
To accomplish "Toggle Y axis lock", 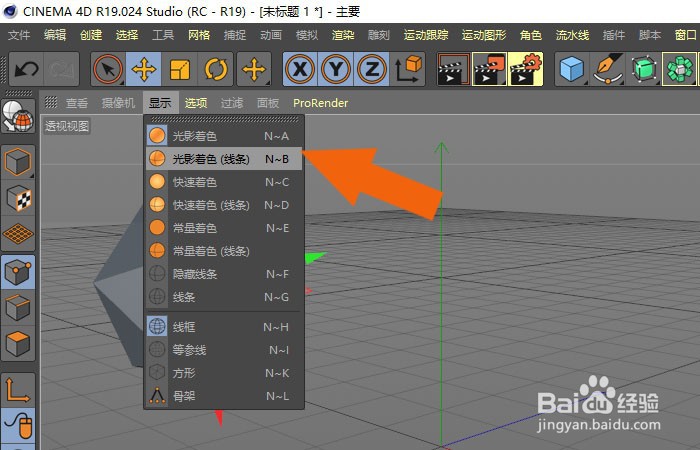I will pos(336,69).
